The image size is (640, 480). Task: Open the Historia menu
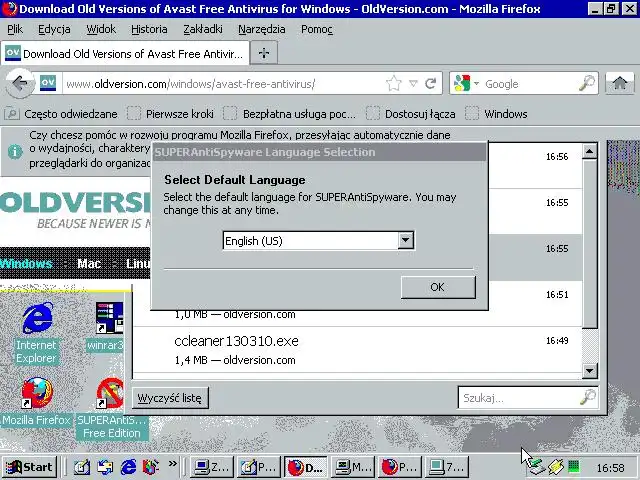coord(149,29)
